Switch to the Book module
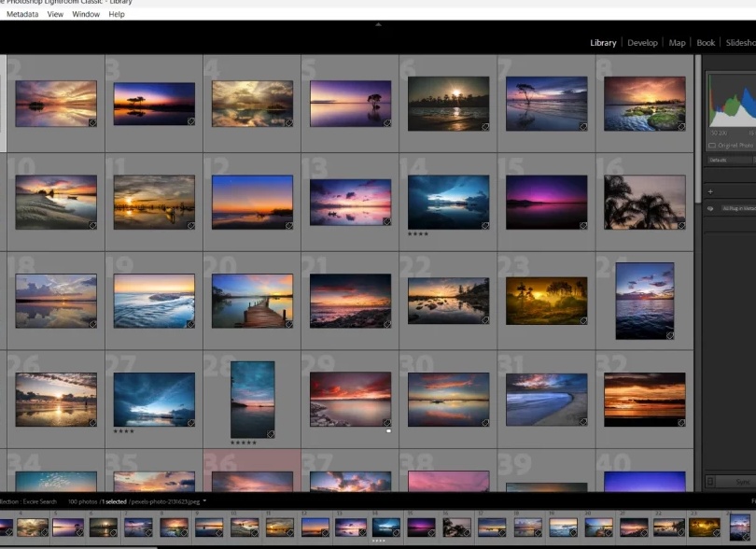The height and width of the screenshot is (549, 756). 706,42
